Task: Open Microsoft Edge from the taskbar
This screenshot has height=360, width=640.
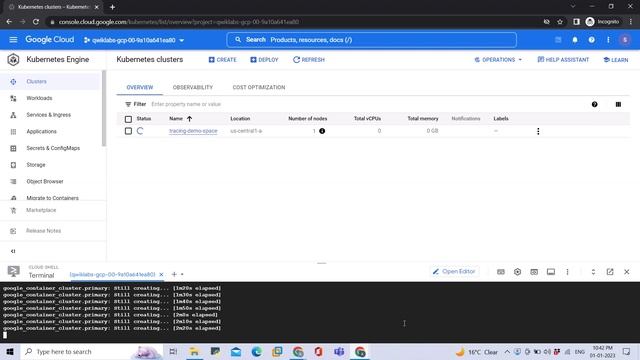Action: point(256,351)
